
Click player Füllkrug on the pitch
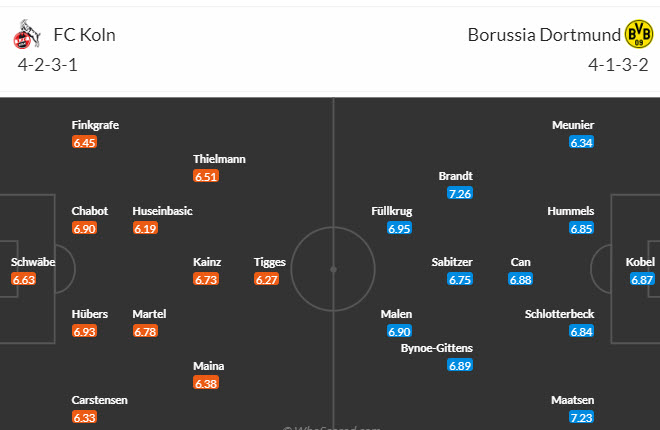coord(390,211)
